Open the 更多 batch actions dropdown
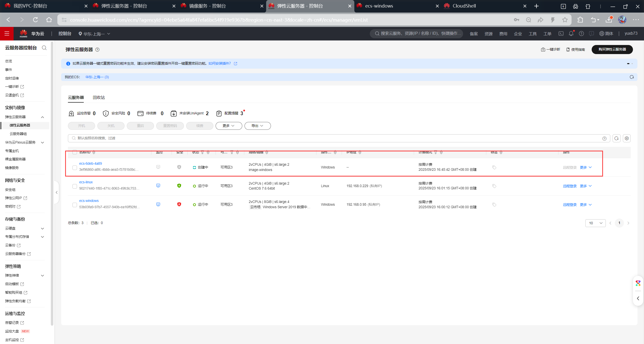 (229, 126)
